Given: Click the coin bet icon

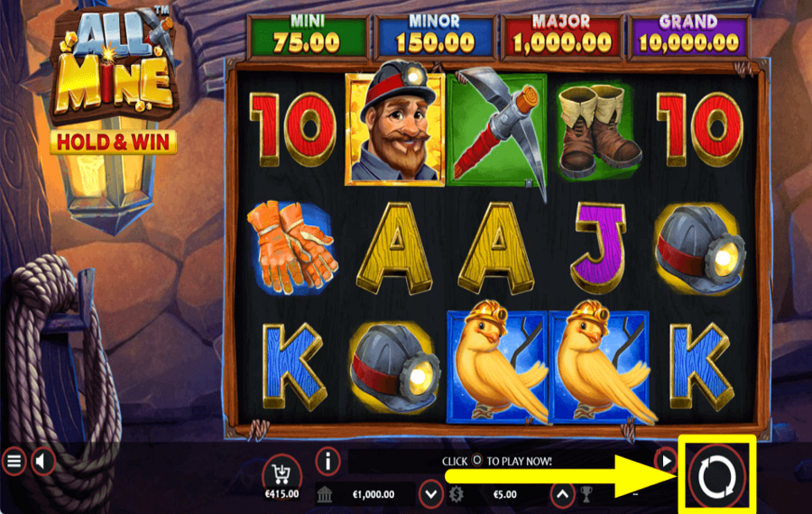Looking at the screenshot, I should coord(456,494).
